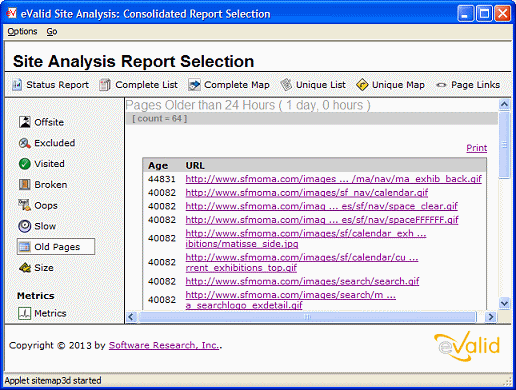516x390 pixels.
Task: Show the Complete Map report label
Action: [237, 85]
